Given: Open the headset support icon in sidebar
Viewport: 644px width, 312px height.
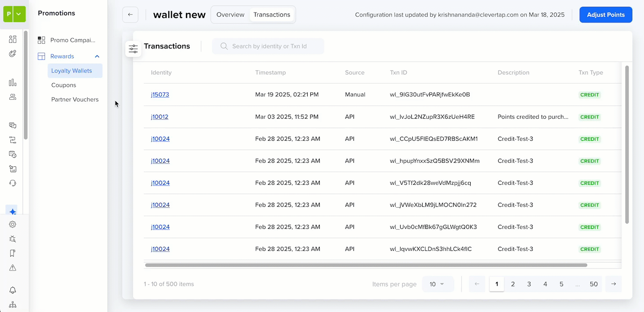Looking at the screenshot, I should [13, 183].
